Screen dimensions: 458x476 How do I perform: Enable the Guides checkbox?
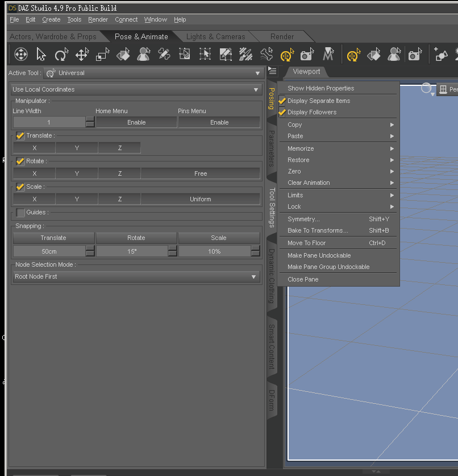20,212
